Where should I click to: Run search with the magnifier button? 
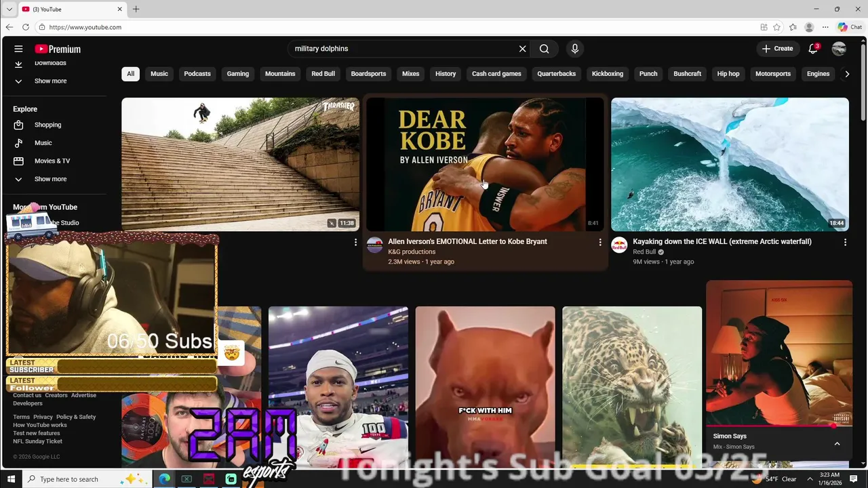(x=544, y=49)
